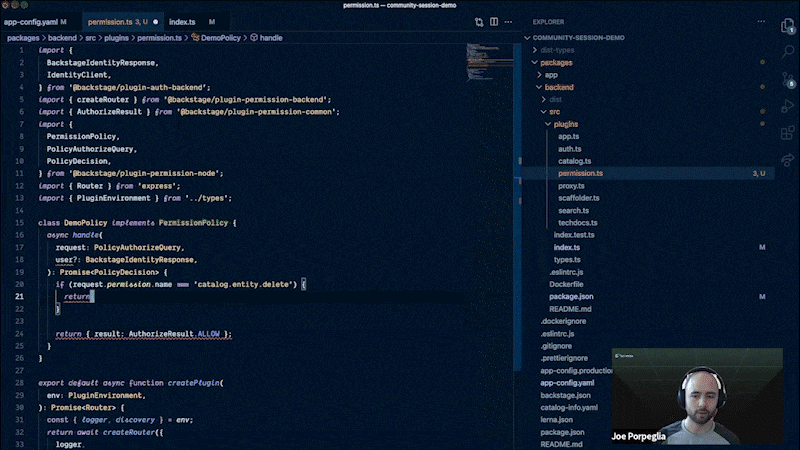Open the backend README.md file

[570, 309]
